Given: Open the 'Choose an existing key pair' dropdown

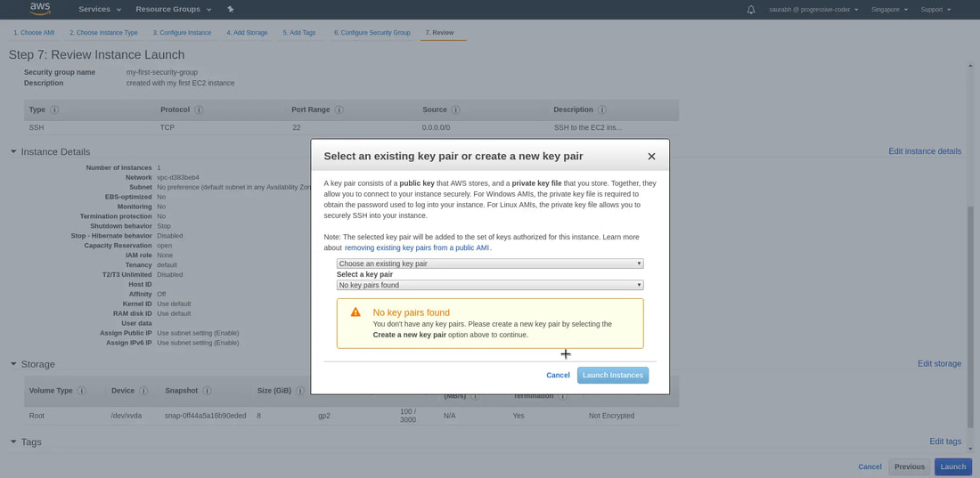Looking at the screenshot, I should click(489, 263).
